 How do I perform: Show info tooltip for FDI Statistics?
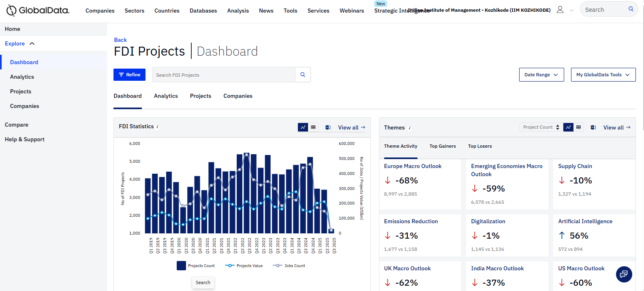[158, 127]
